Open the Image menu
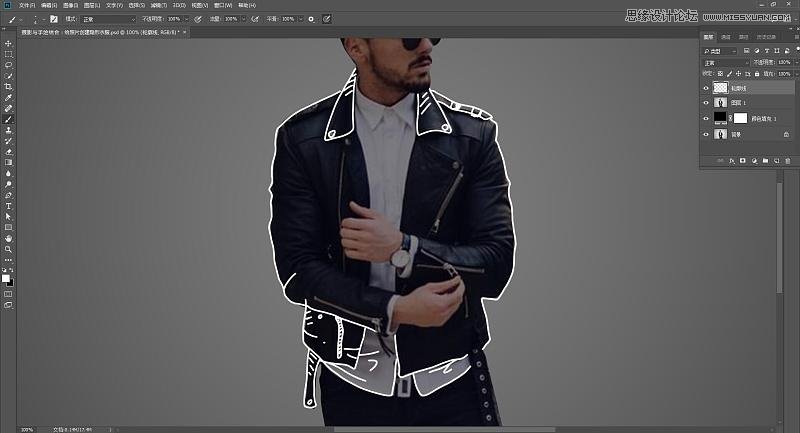 [x=70, y=5]
